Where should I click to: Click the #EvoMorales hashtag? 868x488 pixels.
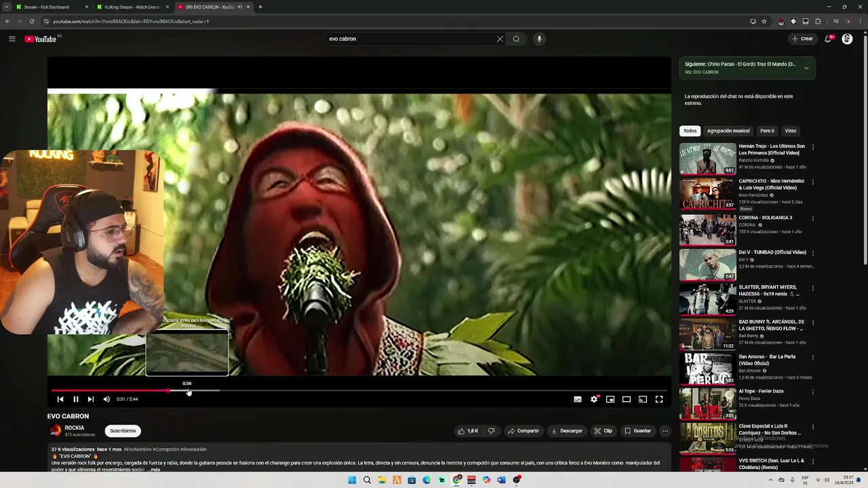(x=138, y=449)
